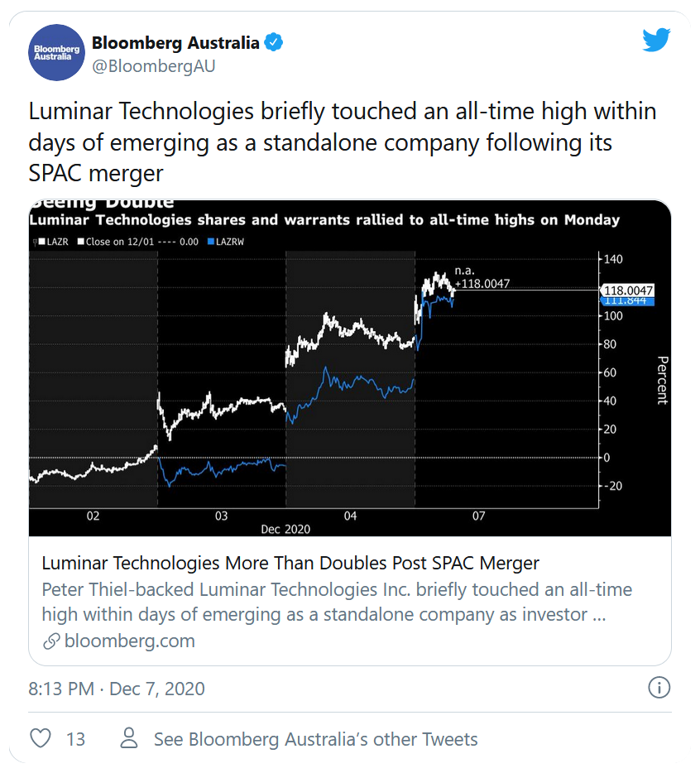Like the tweet with heart icon

(x=41, y=738)
